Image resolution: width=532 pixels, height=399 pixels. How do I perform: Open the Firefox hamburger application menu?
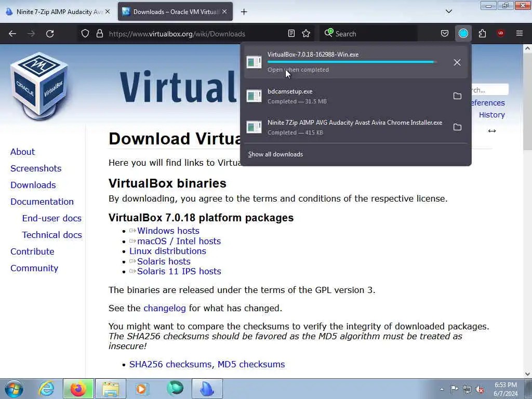pos(520,33)
